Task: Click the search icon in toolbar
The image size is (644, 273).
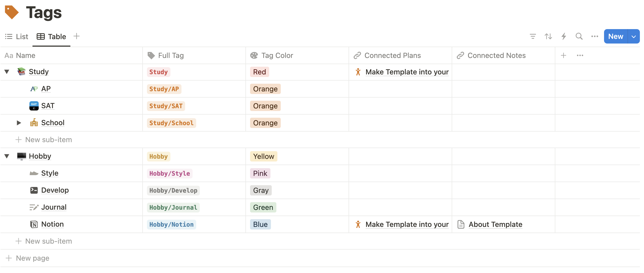Action: click(579, 36)
